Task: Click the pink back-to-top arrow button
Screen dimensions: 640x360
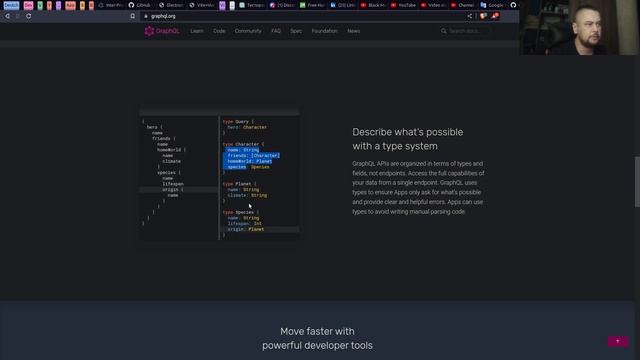Action: [x=618, y=341]
